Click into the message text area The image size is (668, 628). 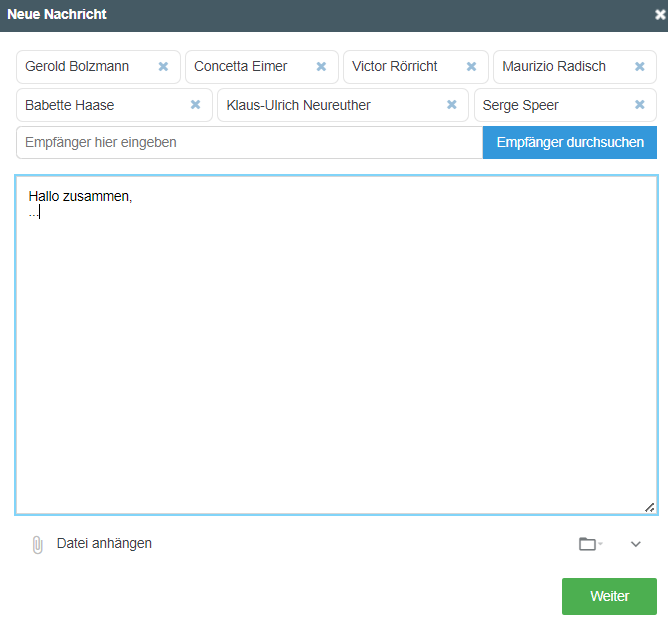337,345
